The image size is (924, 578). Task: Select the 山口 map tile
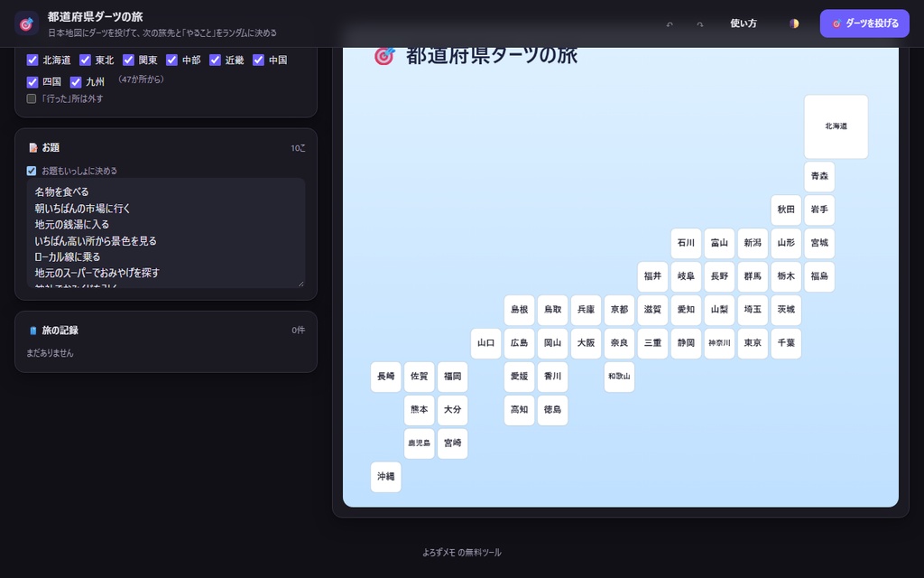click(x=485, y=343)
